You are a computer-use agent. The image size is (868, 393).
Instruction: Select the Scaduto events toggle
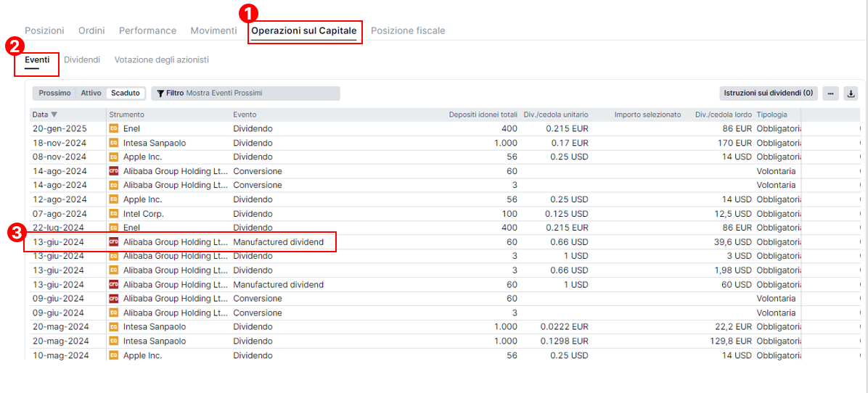(x=125, y=94)
